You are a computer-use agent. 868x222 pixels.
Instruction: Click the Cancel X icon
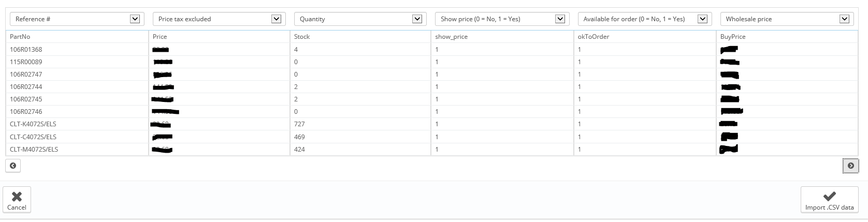[17, 197]
